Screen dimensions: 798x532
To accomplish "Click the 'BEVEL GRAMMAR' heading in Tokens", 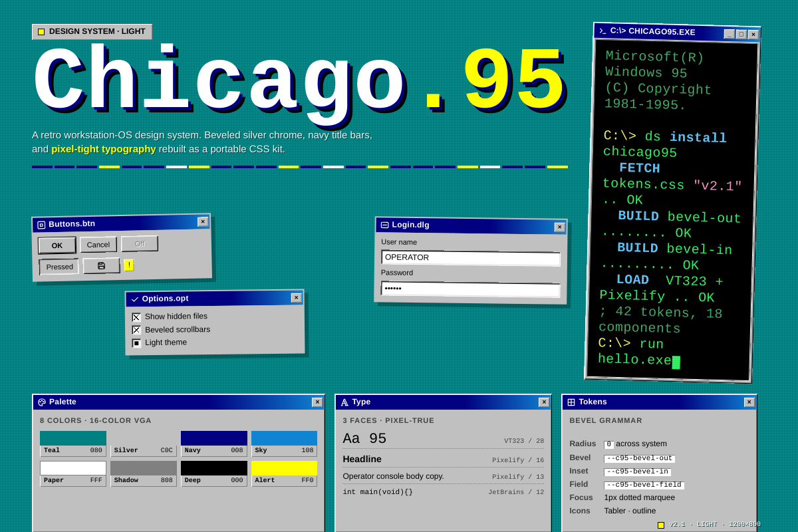I will (x=606, y=420).
